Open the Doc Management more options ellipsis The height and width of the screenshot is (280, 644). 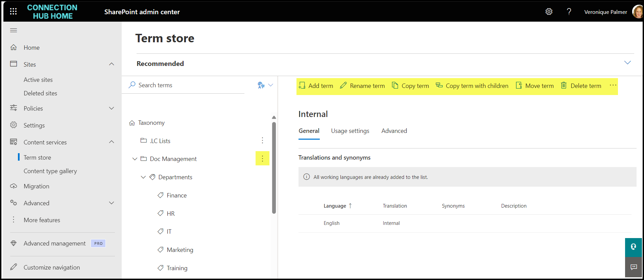(262, 159)
